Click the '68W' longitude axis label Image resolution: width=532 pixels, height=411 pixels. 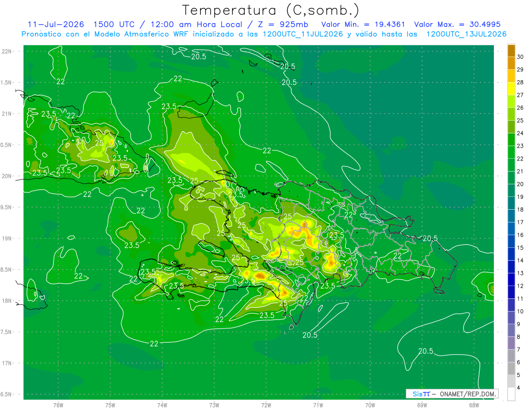[x=474, y=405]
